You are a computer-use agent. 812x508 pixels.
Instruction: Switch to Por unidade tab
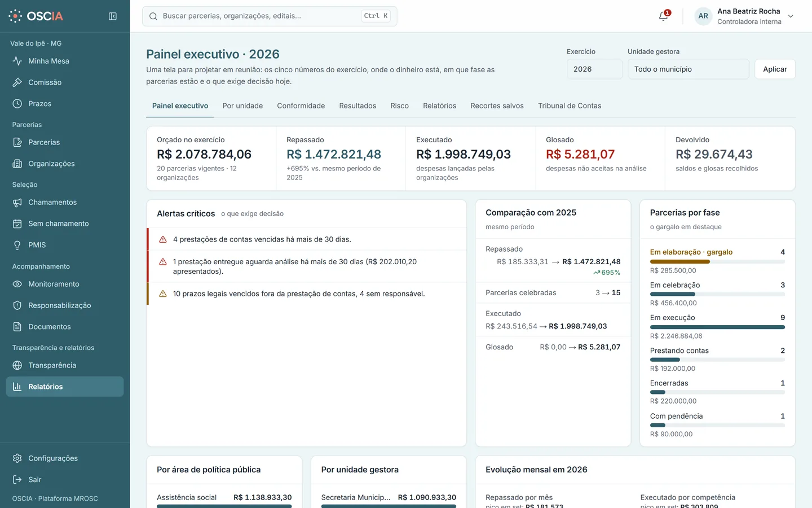coord(242,106)
